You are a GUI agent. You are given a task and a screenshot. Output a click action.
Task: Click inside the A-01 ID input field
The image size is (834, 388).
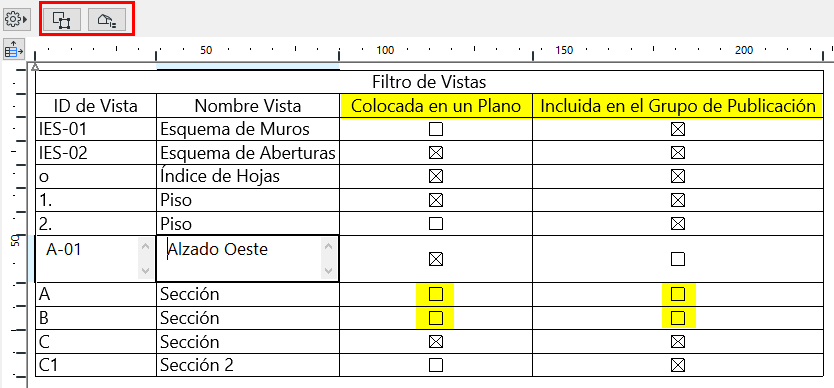click(x=88, y=259)
